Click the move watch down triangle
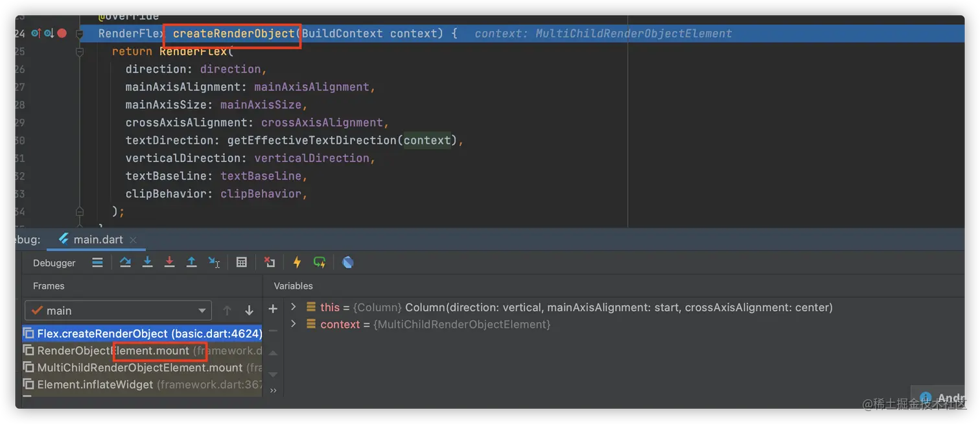The width and height of the screenshot is (980, 424). [273, 374]
